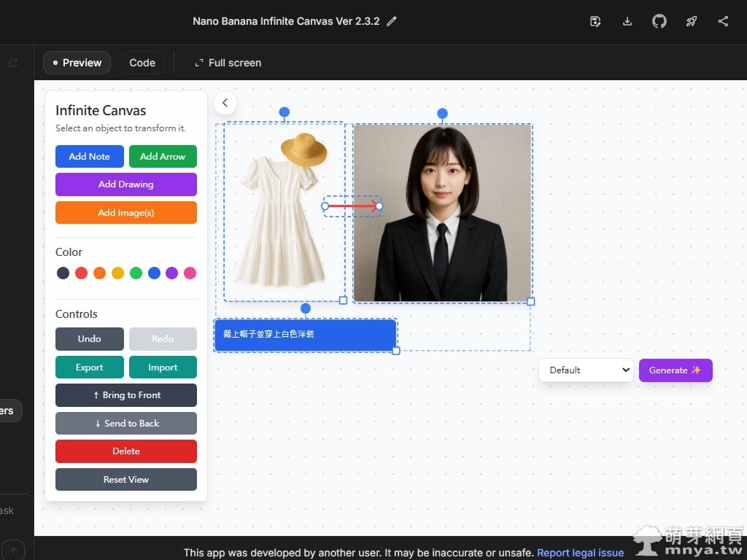Click the save edits icon in the top bar

[595, 22]
